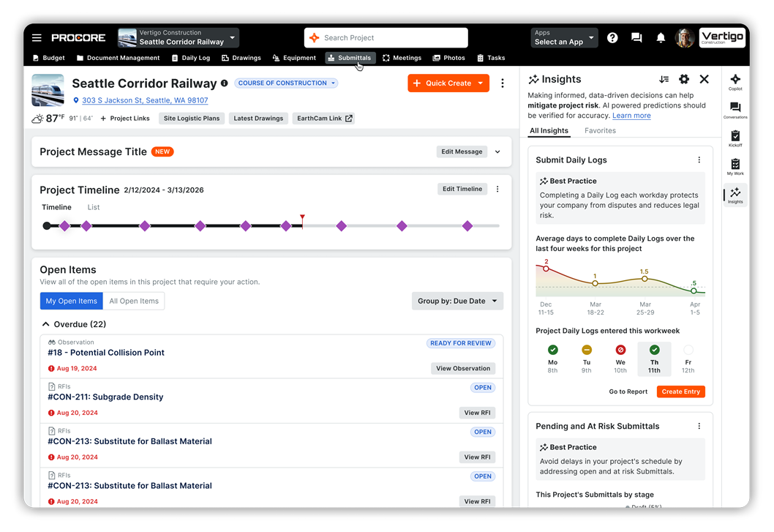The height and width of the screenshot is (532, 774).
Task: Select Insights in the right sidebar
Action: coord(735,195)
